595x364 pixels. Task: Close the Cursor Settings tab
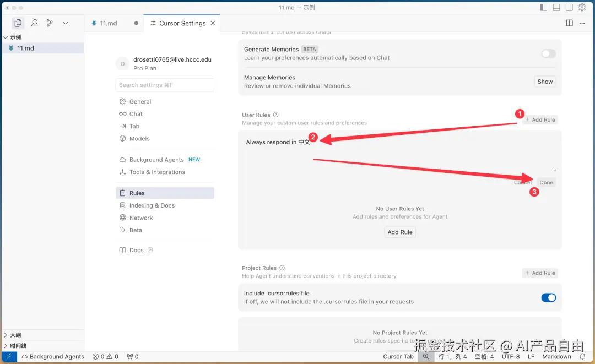(x=213, y=23)
